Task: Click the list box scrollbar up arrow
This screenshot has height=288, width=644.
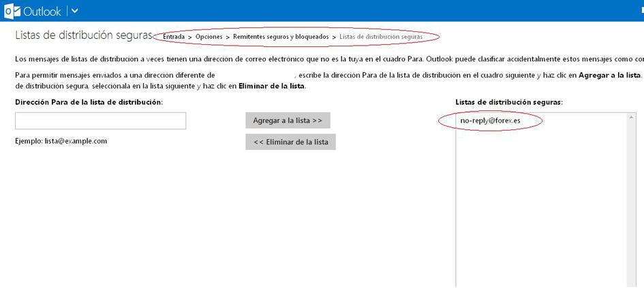Action: (x=631, y=118)
